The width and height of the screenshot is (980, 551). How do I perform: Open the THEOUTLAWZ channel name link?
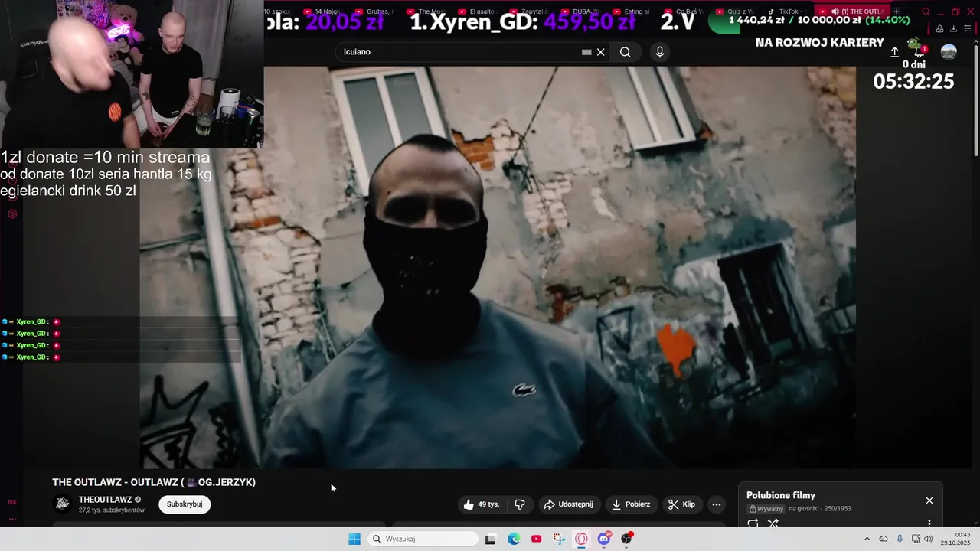point(106,500)
